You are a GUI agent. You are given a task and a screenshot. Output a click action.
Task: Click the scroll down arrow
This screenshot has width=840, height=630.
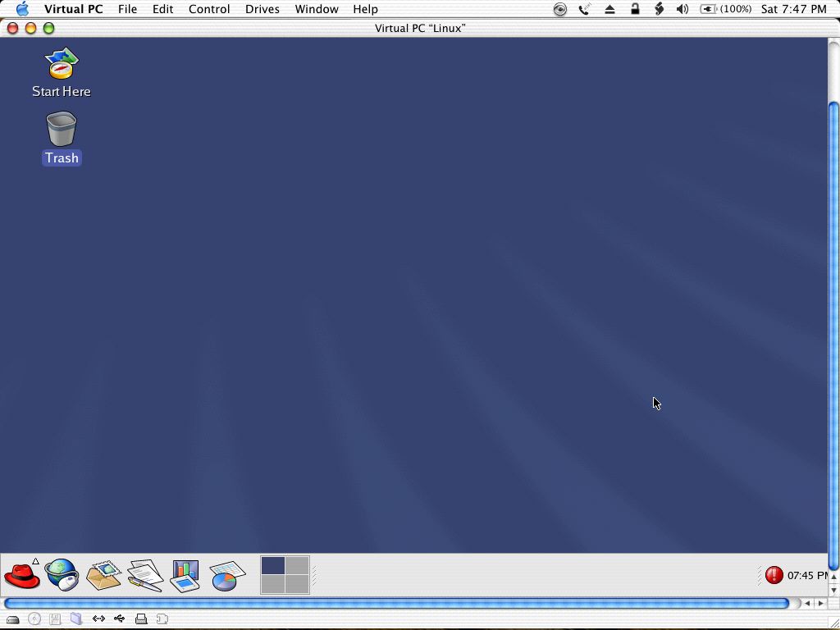[x=833, y=591]
